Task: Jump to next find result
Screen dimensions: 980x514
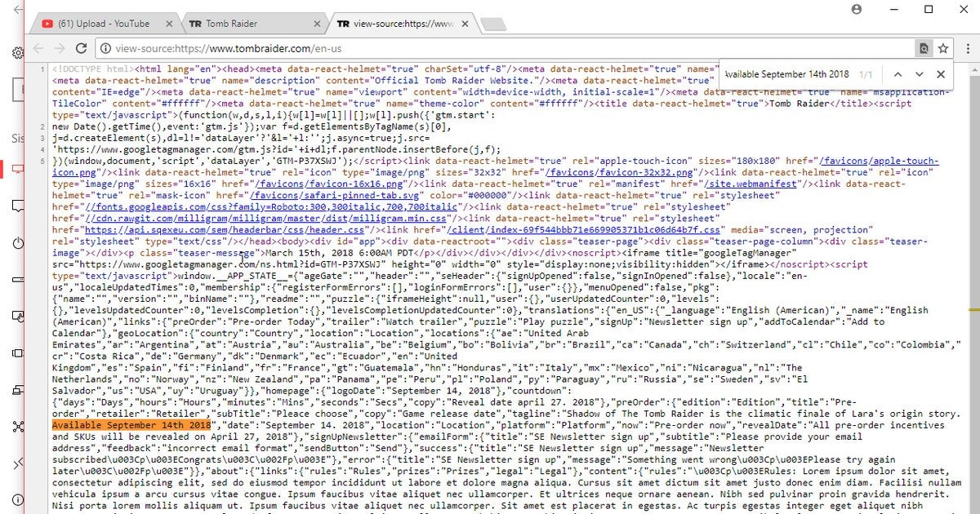Action: click(919, 74)
